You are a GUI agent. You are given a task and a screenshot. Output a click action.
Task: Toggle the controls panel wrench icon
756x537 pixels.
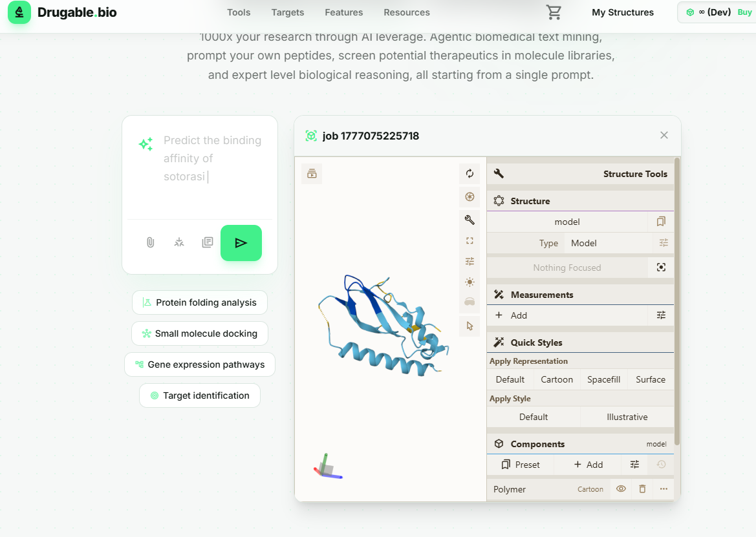tap(470, 220)
